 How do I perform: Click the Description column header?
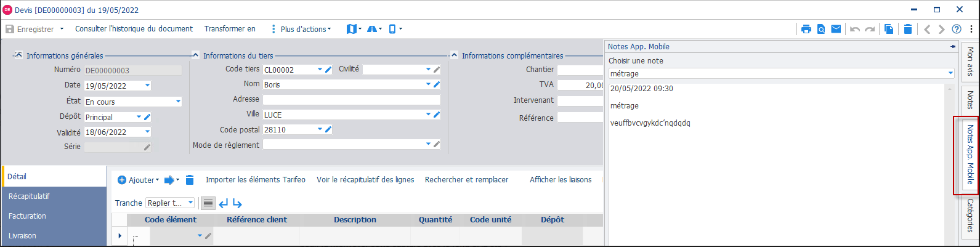[355, 220]
